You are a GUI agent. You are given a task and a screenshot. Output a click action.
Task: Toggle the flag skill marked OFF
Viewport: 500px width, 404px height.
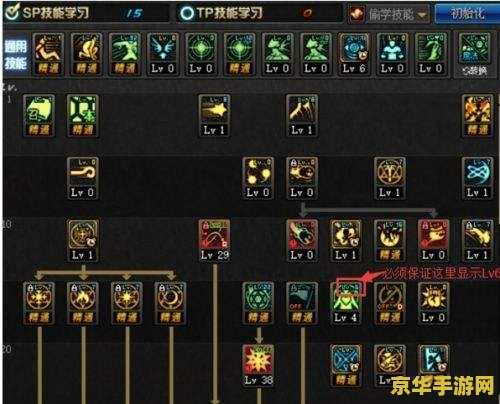click(x=302, y=303)
